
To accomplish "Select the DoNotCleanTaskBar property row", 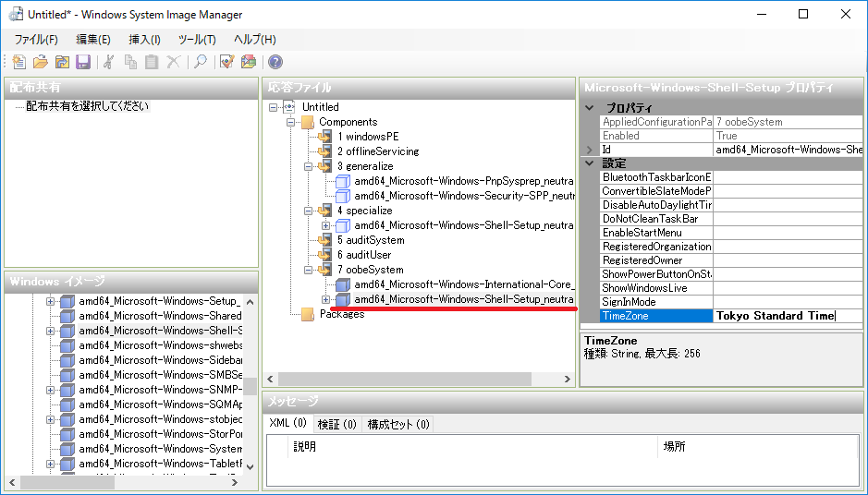I will [x=731, y=219].
